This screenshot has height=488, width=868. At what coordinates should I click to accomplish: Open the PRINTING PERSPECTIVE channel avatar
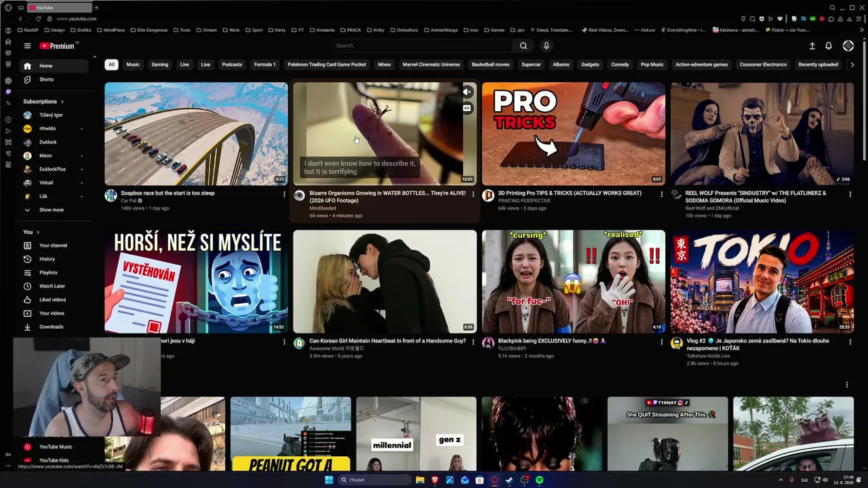[488, 196]
